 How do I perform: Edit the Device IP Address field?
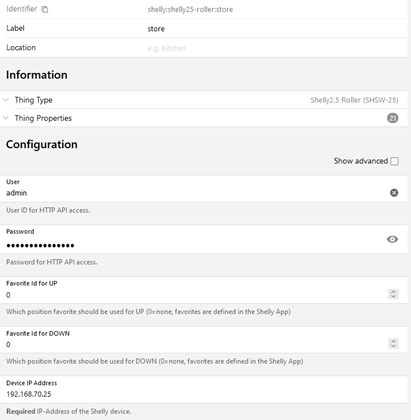coord(204,394)
